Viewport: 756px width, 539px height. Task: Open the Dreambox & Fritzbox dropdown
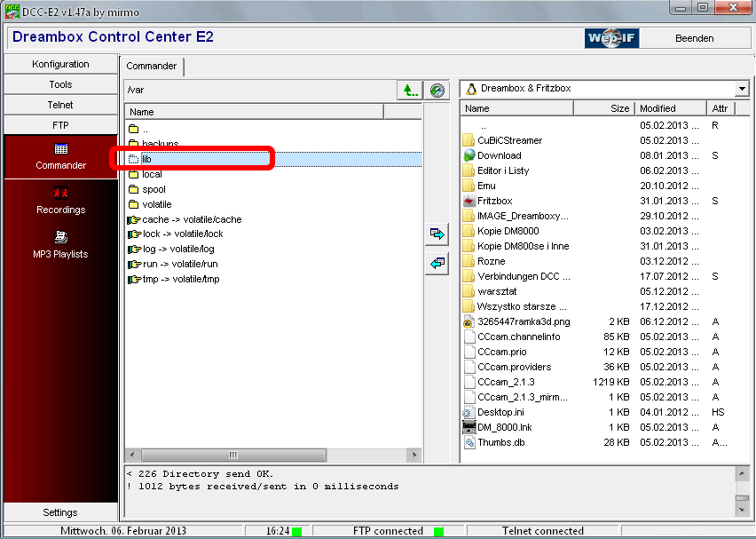pyautogui.click(x=742, y=89)
